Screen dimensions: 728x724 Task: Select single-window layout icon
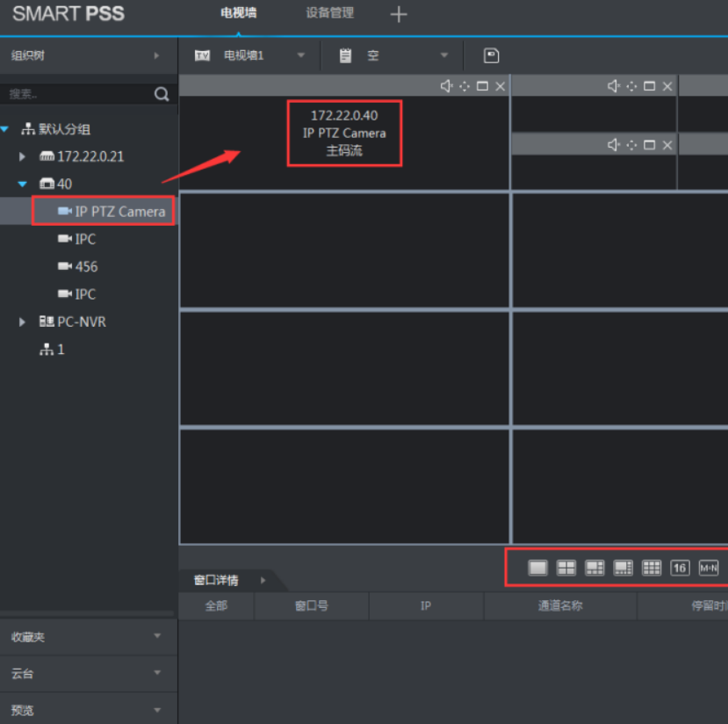coord(537,568)
